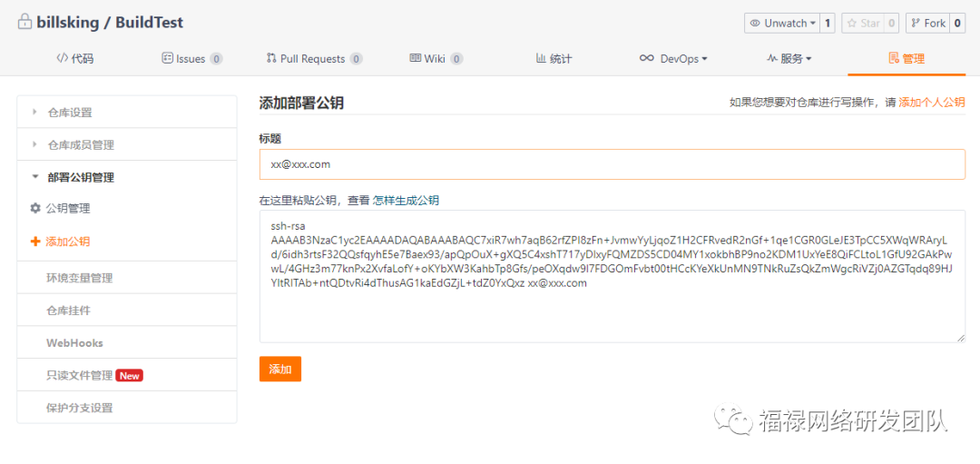Click the management tab document icon

coord(894,58)
